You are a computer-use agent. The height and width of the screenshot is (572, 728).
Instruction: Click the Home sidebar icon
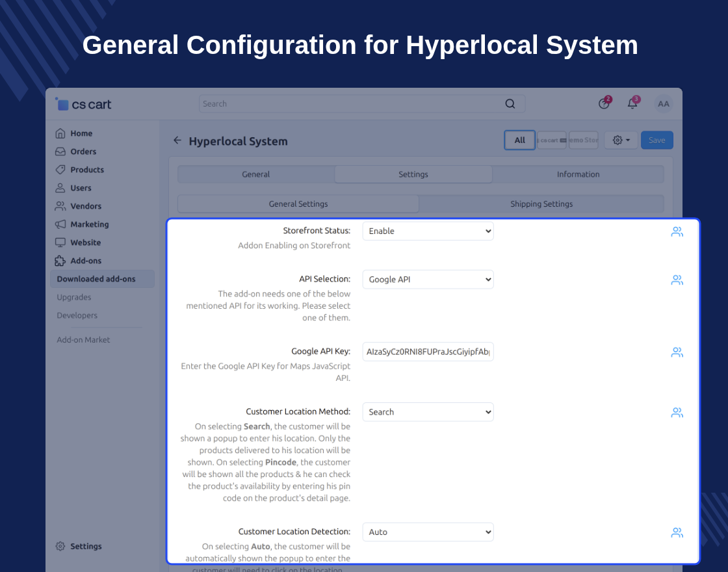[60, 133]
